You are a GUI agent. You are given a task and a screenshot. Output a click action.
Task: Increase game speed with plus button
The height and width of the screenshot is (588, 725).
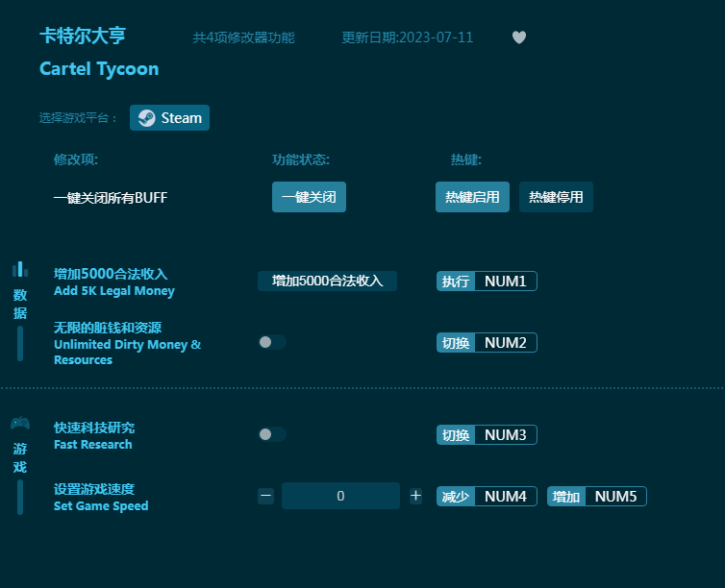point(415,496)
